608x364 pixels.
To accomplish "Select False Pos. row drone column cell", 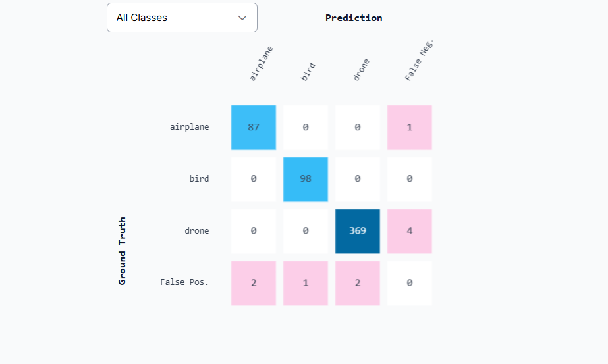I will (x=358, y=283).
